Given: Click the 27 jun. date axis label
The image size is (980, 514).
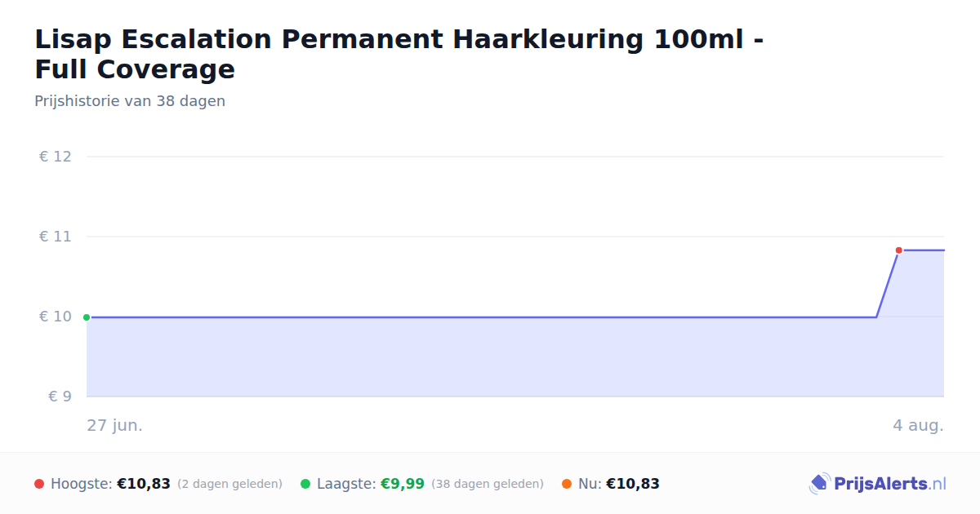Looking at the screenshot, I should (x=115, y=425).
